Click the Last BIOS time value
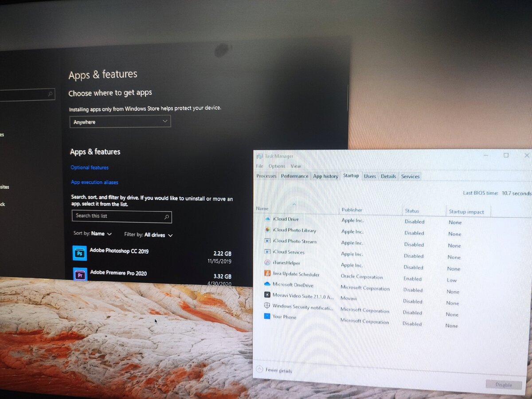Viewport: 532px width, 399px height. point(516,193)
